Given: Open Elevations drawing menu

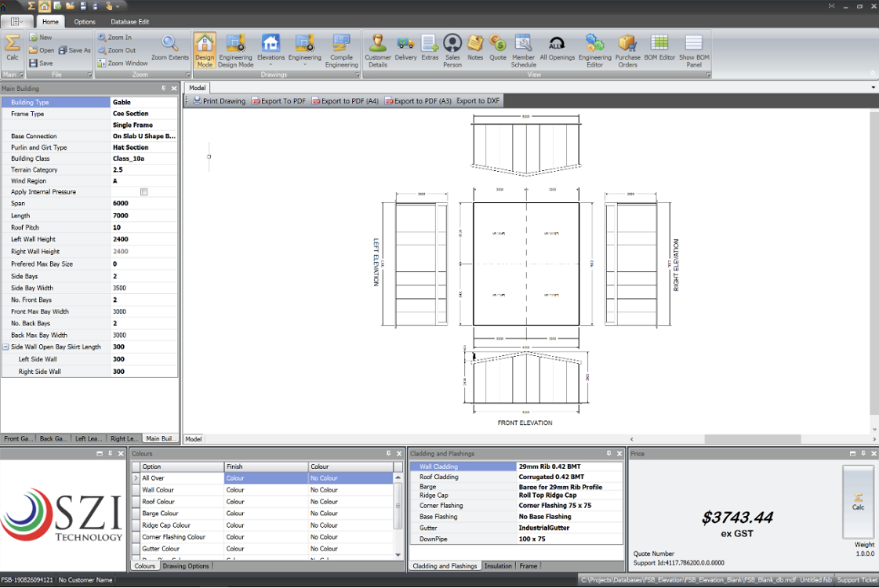Looking at the screenshot, I should pos(271,50).
